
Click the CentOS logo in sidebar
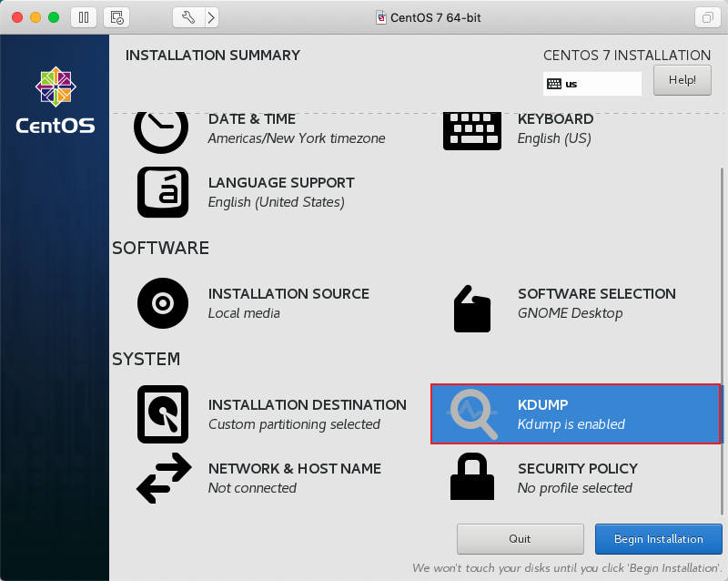(x=56, y=99)
